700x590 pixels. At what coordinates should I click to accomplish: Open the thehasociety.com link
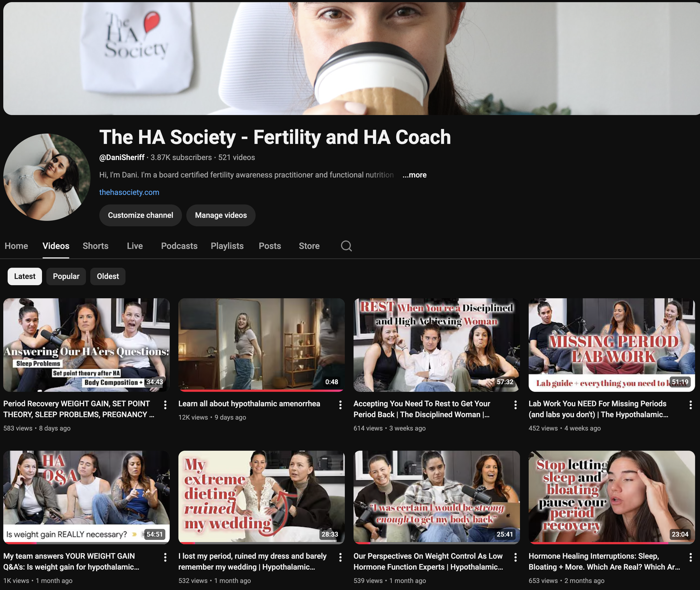(129, 192)
